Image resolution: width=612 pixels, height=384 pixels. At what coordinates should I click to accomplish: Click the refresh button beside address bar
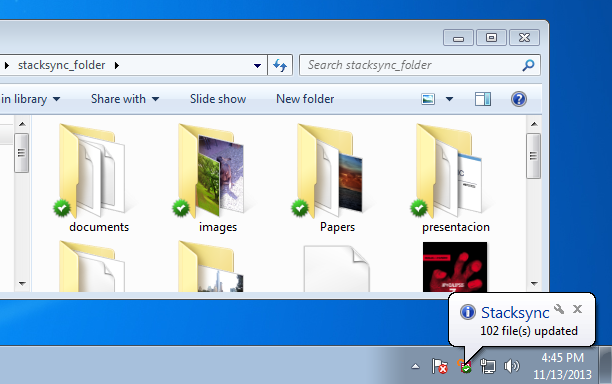pos(280,65)
